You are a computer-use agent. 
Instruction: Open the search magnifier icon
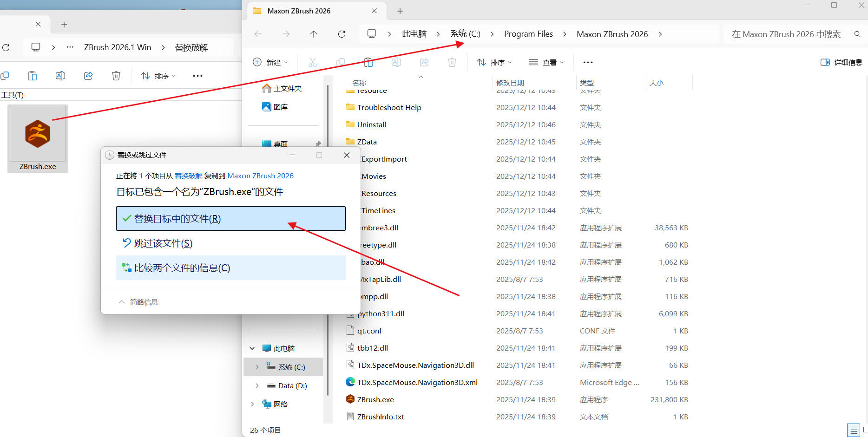point(857,34)
